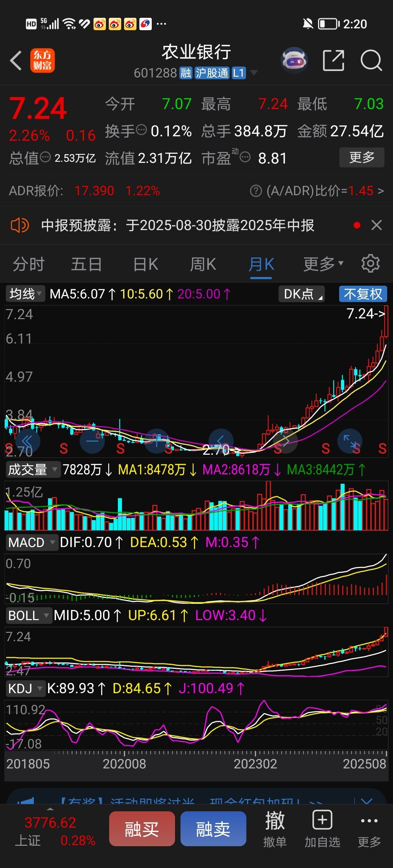Tap the announcement speaker icon
393x868 pixels.
coord(20,225)
